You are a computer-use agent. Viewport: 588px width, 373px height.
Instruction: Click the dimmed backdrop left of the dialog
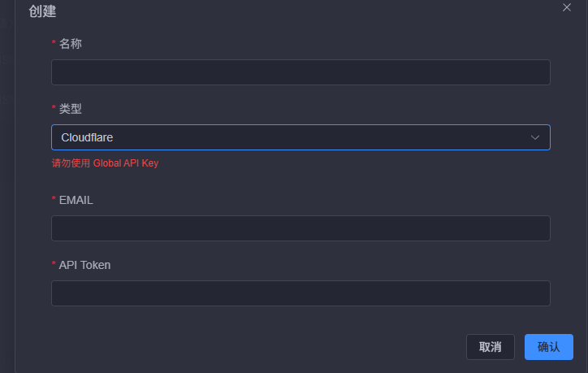click(6, 187)
